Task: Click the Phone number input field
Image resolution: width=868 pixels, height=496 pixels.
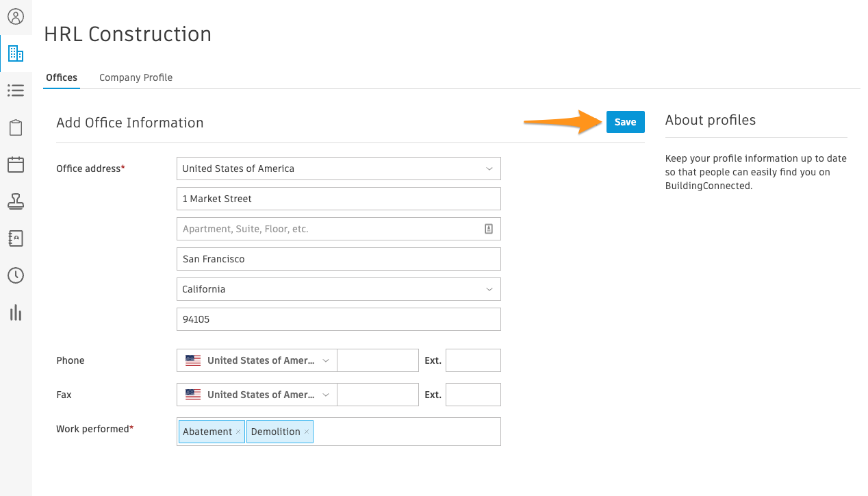Action: (x=378, y=360)
